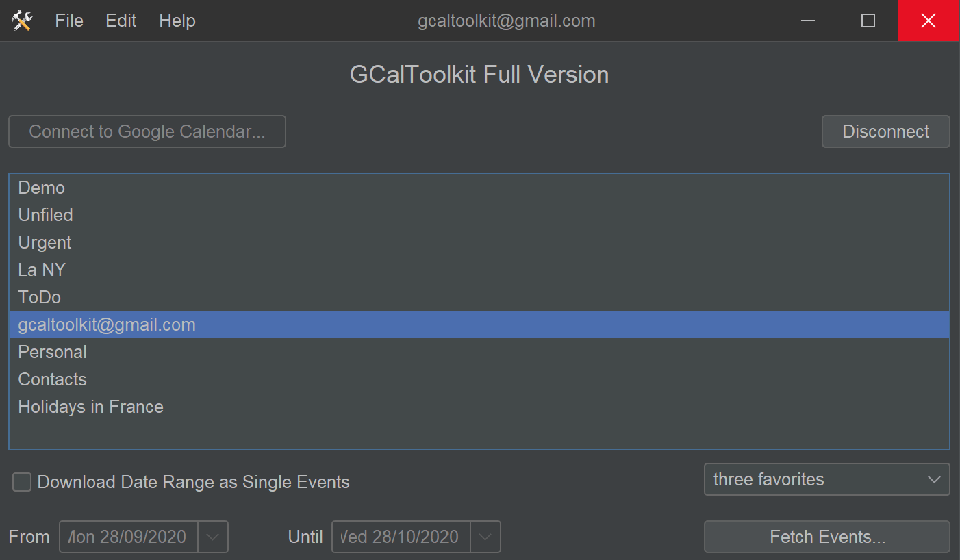Open the Edit menu
Image resolution: width=960 pixels, height=560 pixels.
coord(121,21)
